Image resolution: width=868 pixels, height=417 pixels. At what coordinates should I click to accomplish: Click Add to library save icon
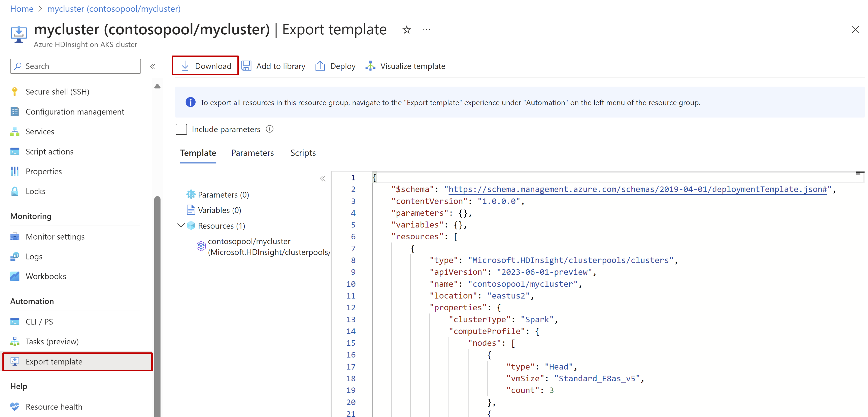pyautogui.click(x=247, y=66)
